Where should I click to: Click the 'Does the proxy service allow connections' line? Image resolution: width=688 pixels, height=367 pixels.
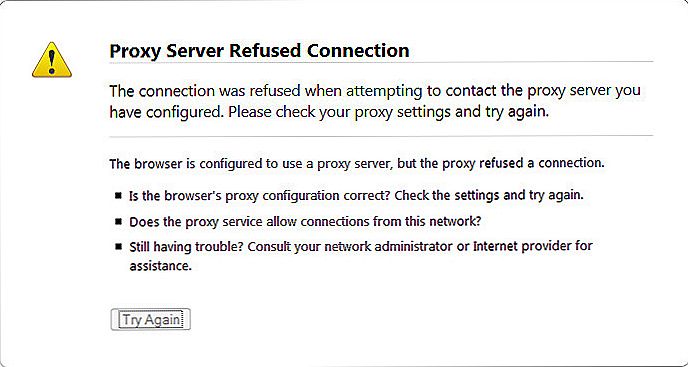coord(305,221)
